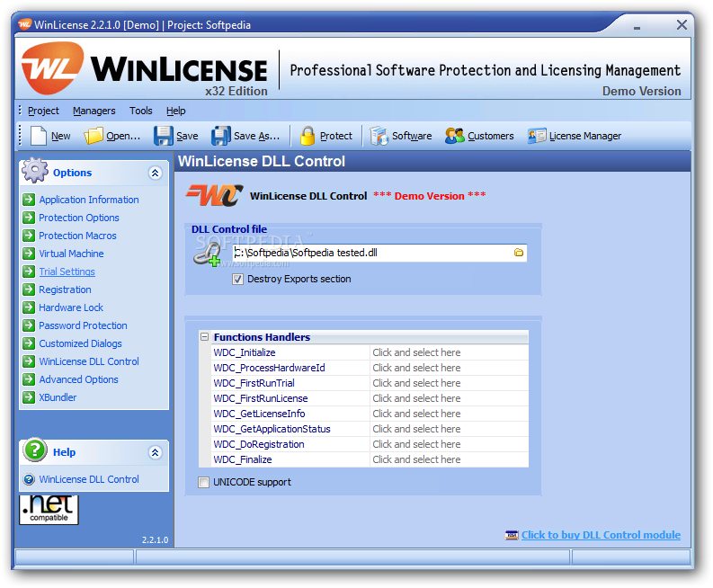
Task: Click the Options gear icon
Action: pyautogui.click(x=35, y=171)
